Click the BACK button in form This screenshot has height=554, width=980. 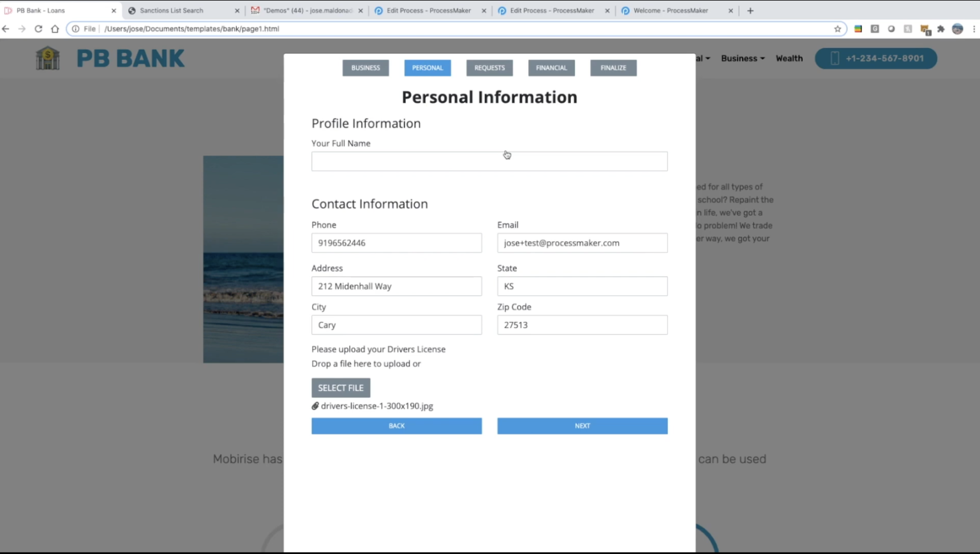pyautogui.click(x=396, y=426)
